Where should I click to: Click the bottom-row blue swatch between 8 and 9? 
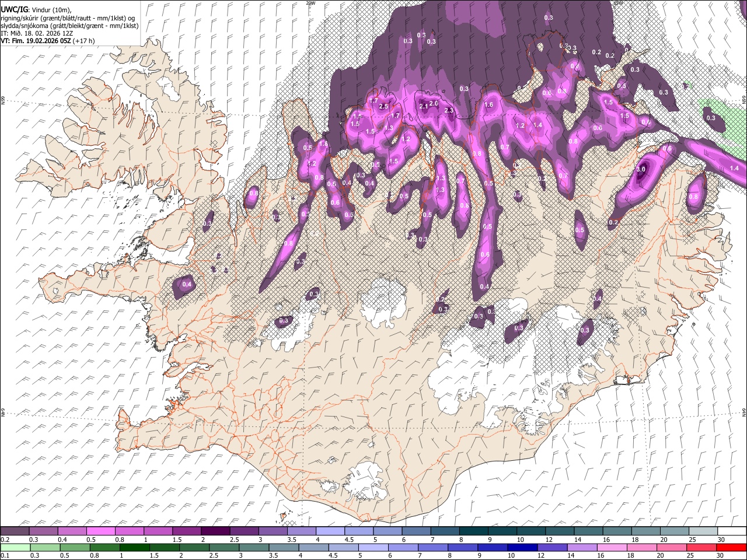463,547
